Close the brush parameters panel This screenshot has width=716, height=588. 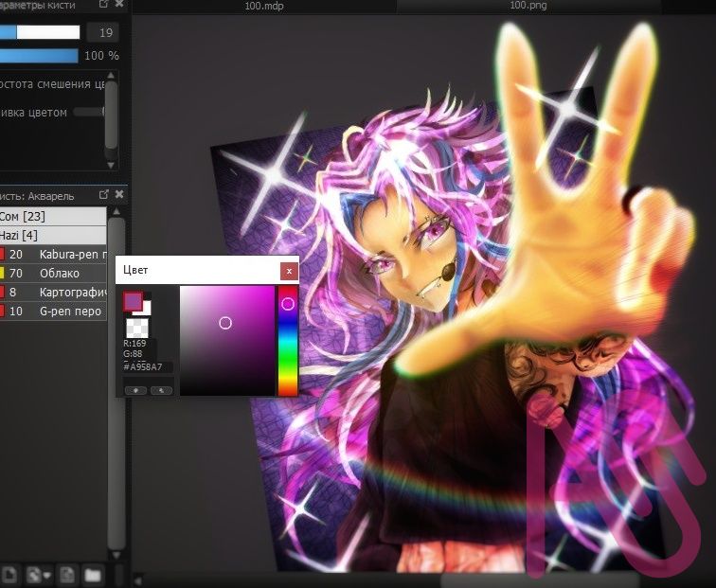point(119,4)
